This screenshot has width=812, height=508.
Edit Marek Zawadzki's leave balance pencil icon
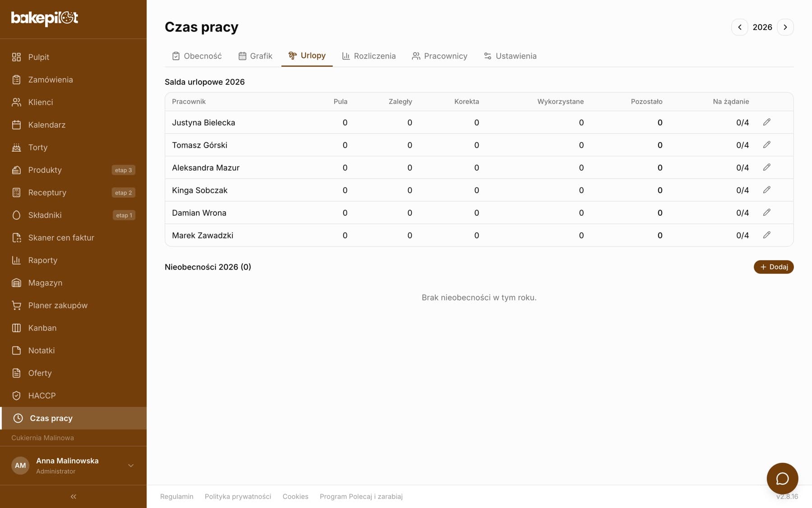[766, 235]
